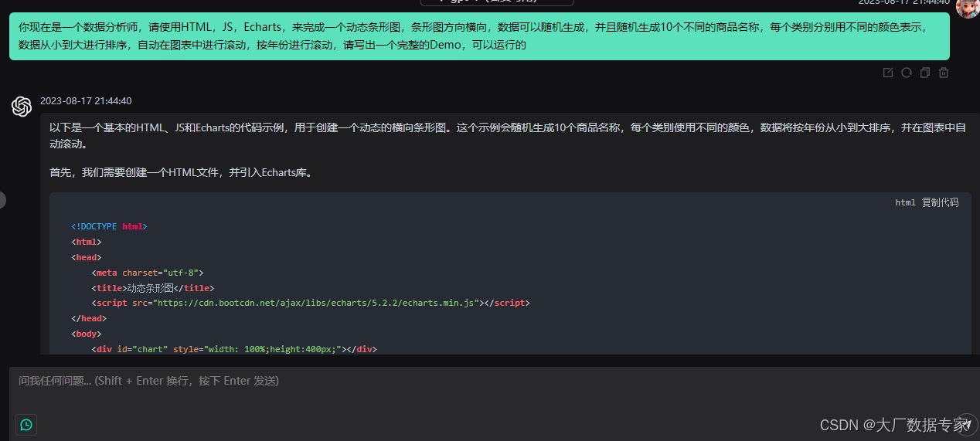Click the ChatGPT logo avatar
Image resolution: width=980 pixels, height=441 pixels.
pyautogui.click(x=22, y=107)
